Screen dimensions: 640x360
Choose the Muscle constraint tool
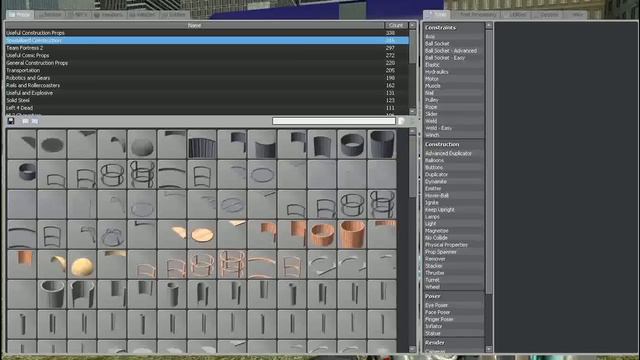point(453,86)
